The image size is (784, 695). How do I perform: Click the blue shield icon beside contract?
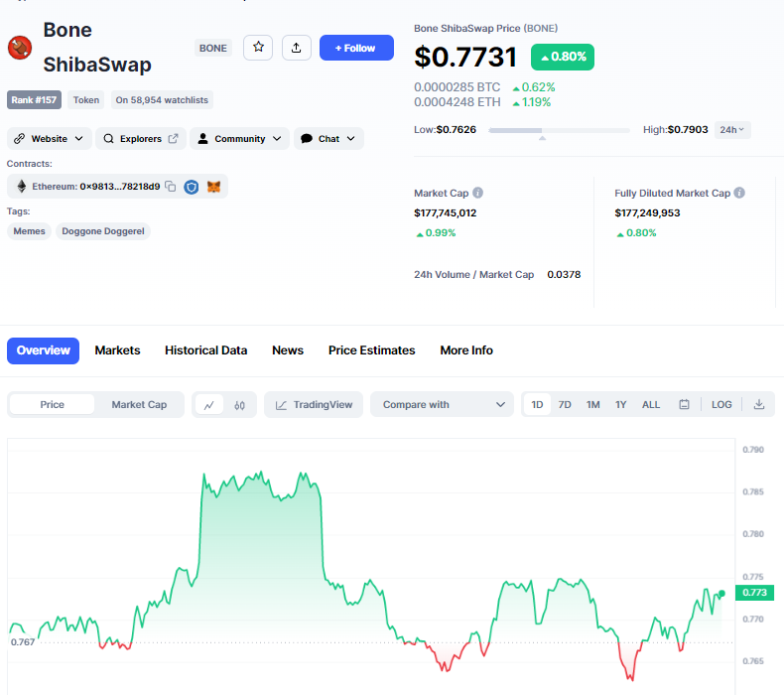(192, 187)
